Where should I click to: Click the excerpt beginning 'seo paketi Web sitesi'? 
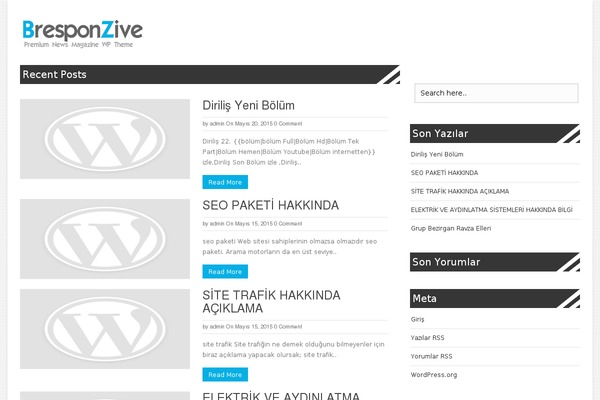290,247
